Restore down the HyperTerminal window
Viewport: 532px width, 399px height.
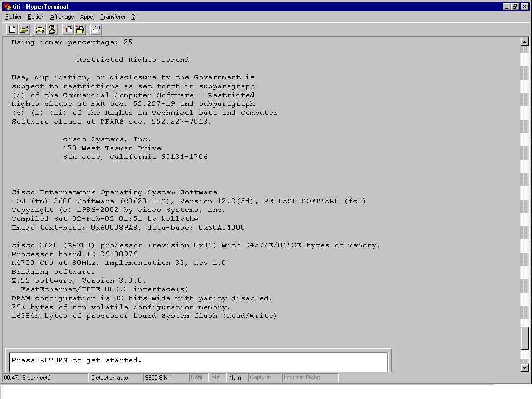click(x=514, y=6)
